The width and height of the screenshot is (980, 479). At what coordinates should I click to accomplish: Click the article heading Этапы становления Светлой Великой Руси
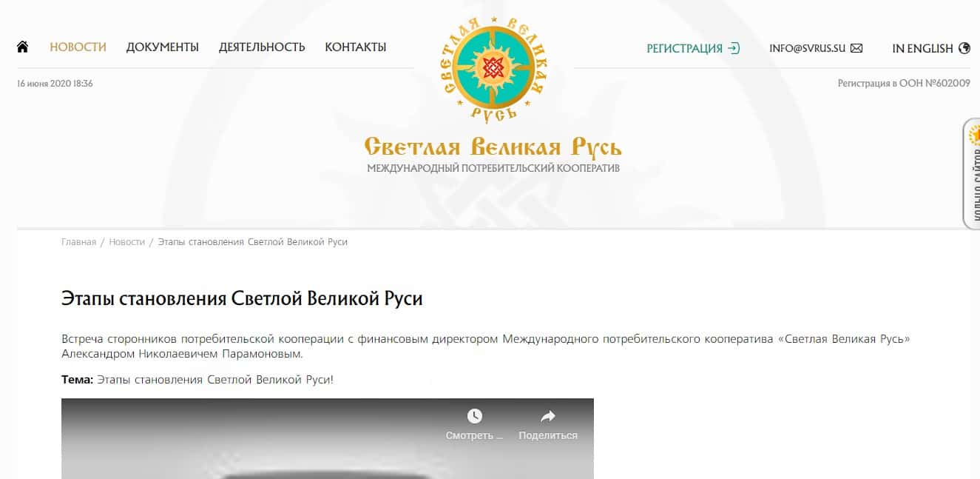242,299
